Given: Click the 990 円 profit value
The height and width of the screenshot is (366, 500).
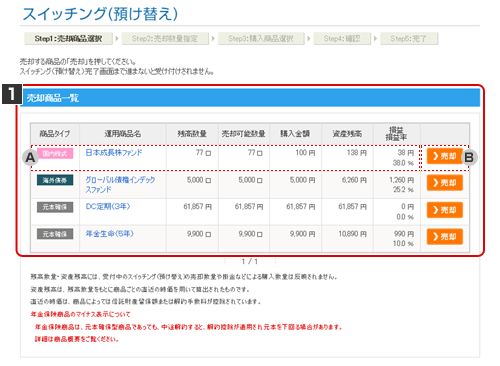Looking at the screenshot, I should (404, 234).
